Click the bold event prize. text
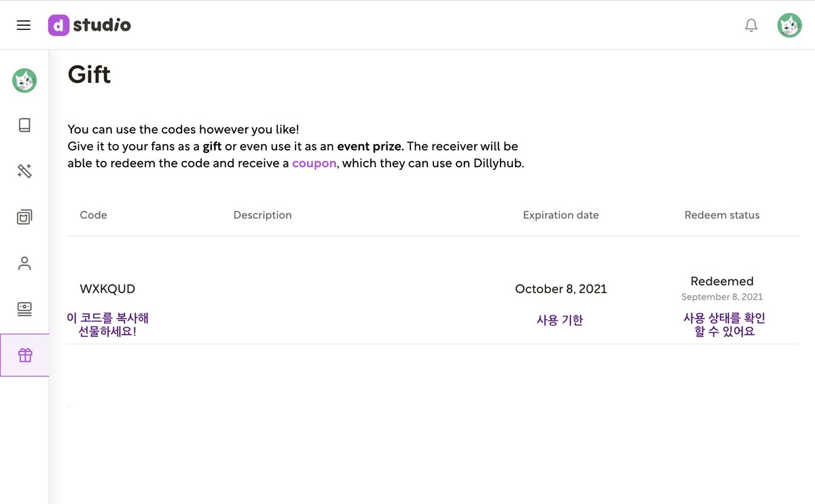 coord(370,147)
